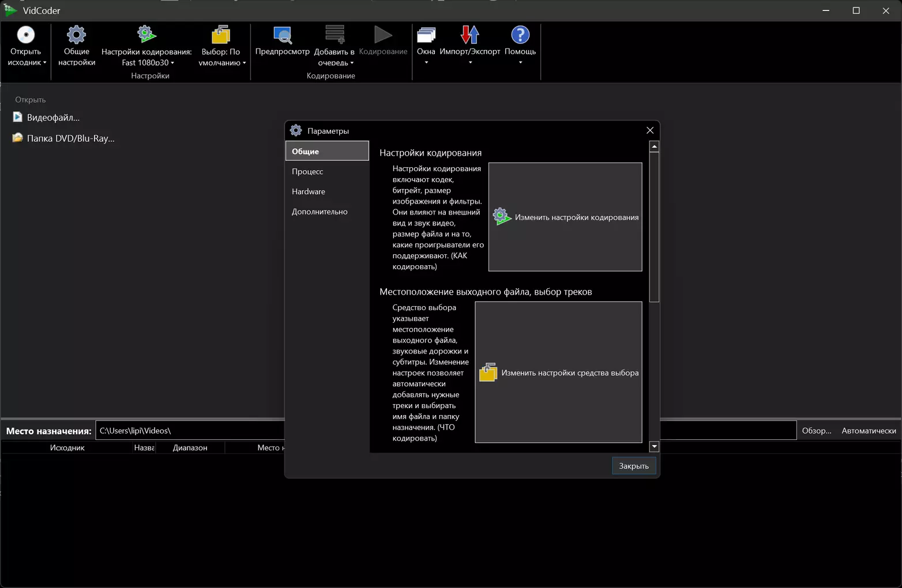Viewport: 902px width, 588px height.
Task: Click the destination path input field
Action: pyautogui.click(x=190, y=431)
